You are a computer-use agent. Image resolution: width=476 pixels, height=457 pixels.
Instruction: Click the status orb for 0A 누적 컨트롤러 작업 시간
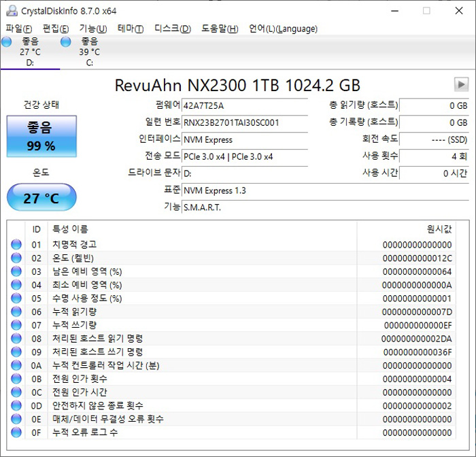coord(16,365)
